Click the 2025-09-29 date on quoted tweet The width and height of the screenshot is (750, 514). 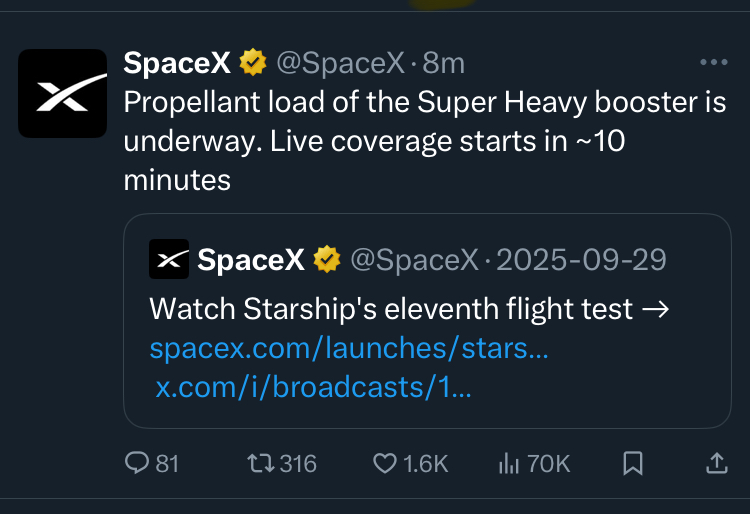(581, 260)
